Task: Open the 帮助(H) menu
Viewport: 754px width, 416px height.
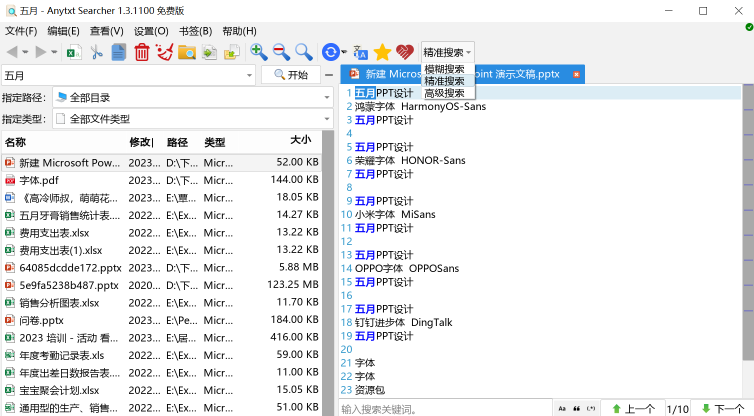Action: pos(239,31)
